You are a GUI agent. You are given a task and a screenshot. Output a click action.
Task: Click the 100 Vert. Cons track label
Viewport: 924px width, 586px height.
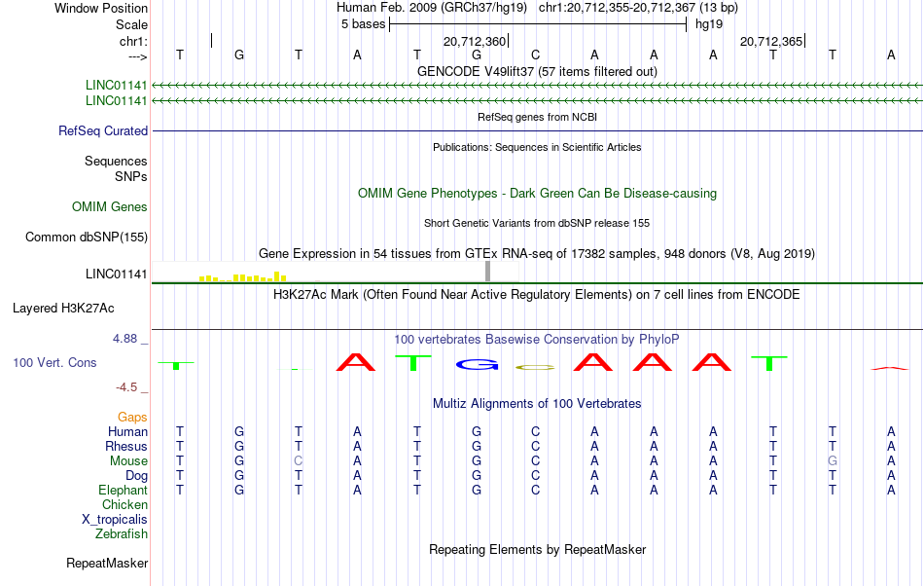(x=54, y=362)
